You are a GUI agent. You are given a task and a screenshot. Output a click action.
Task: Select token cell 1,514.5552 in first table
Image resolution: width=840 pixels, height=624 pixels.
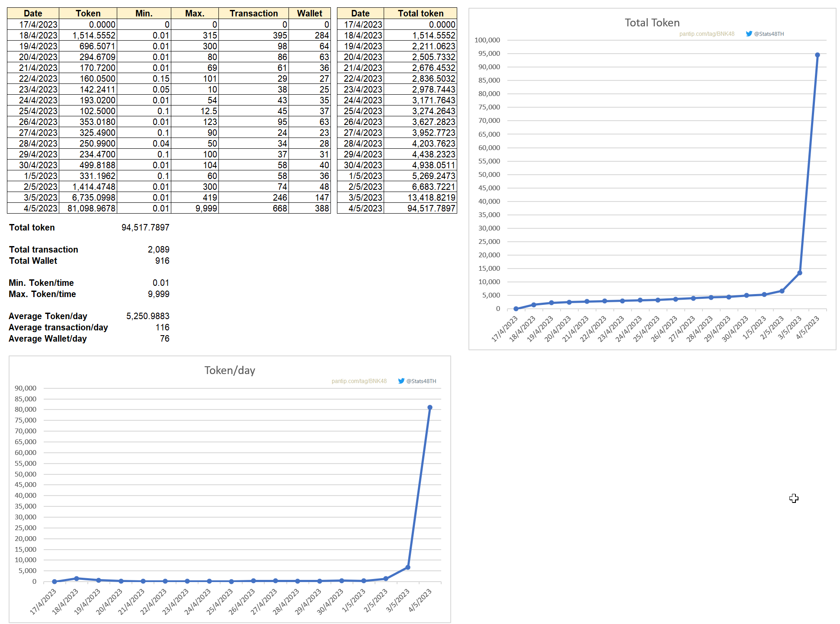point(88,35)
